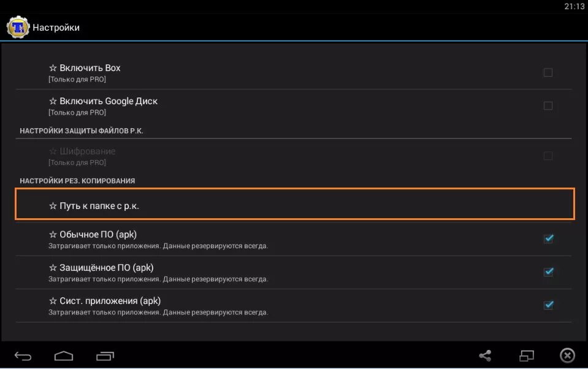
Task: Tap the Android back navigation arrow
Action: tap(23, 356)
